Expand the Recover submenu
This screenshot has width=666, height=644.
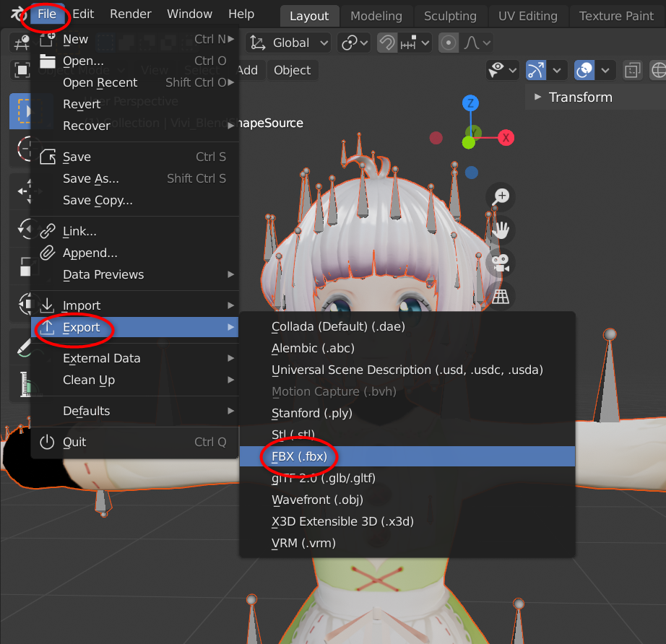[134, 126]
